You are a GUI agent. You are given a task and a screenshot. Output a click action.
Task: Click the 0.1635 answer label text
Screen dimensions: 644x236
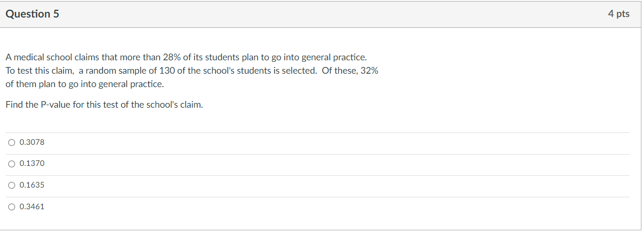coord(32,185)
